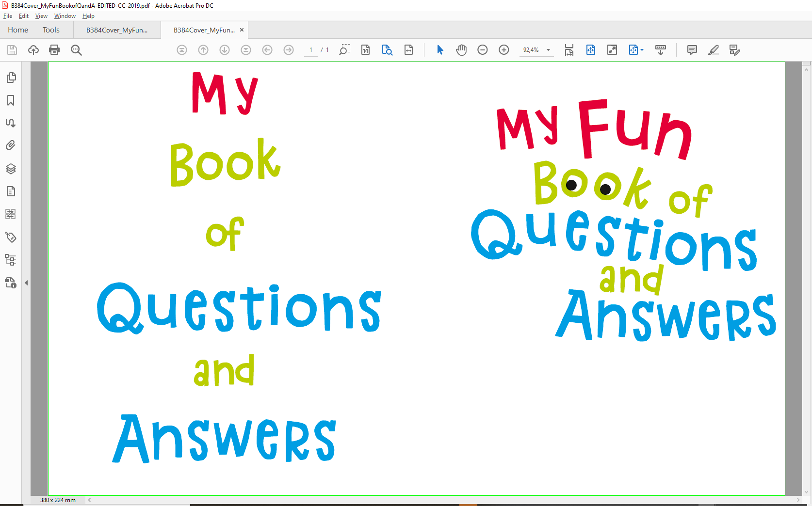Viewport: 812px width, 506px height.
Task: Open Page Thumbnails panel
Action: [x=11, y=78]
